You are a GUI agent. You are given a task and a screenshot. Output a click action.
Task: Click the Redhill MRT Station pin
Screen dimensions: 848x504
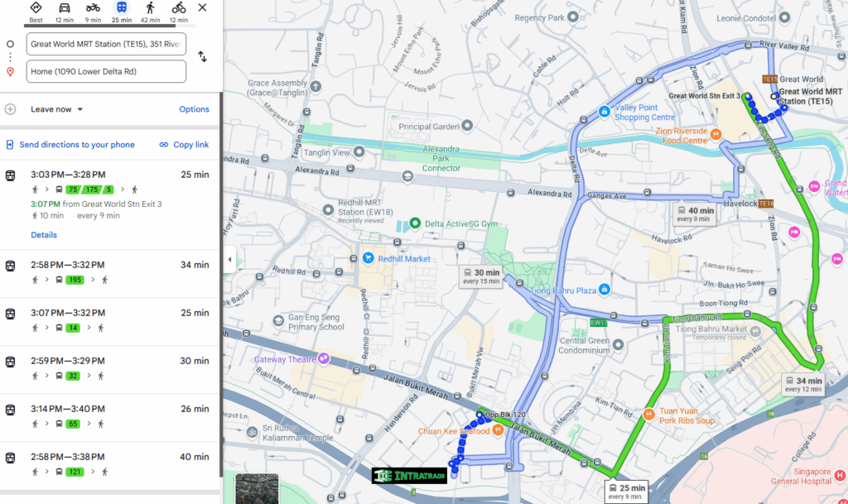tap(328, 209)
